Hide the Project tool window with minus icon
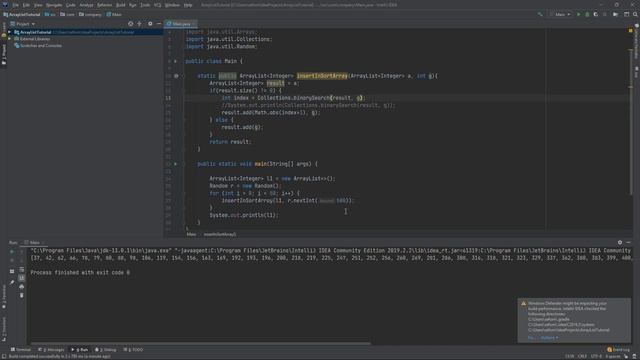640x360 pixels. [159, 24]
